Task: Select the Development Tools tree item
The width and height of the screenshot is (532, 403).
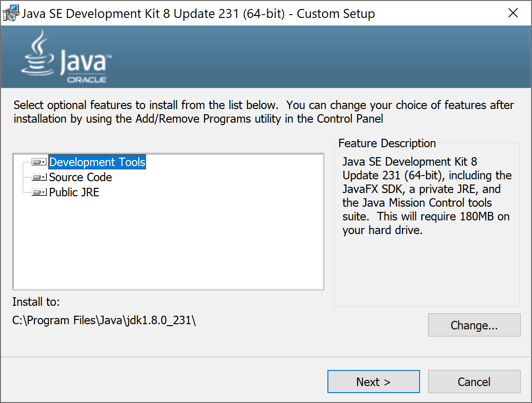Action: (x=97, y=162)
